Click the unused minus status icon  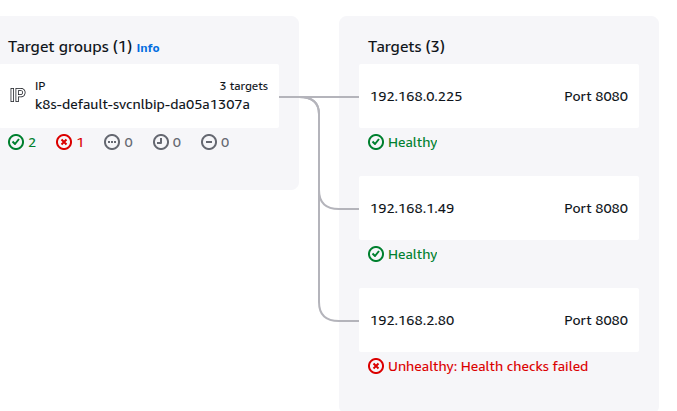[209, 142]
